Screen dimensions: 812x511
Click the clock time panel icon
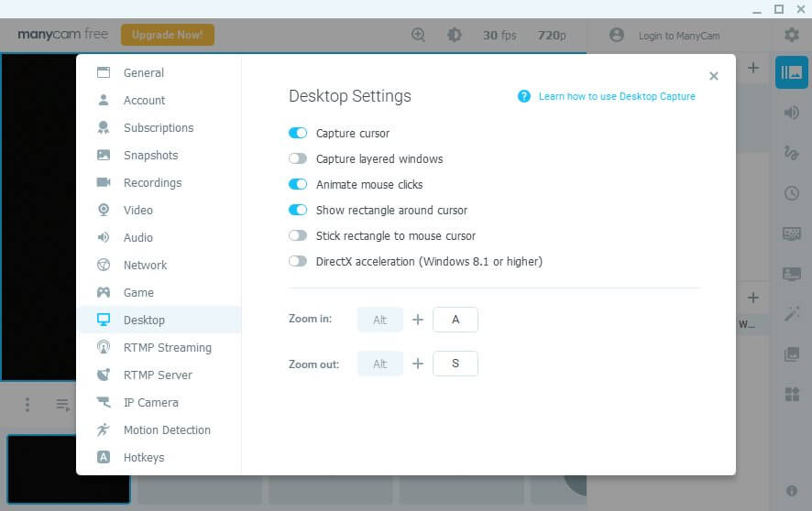[792, 193]
